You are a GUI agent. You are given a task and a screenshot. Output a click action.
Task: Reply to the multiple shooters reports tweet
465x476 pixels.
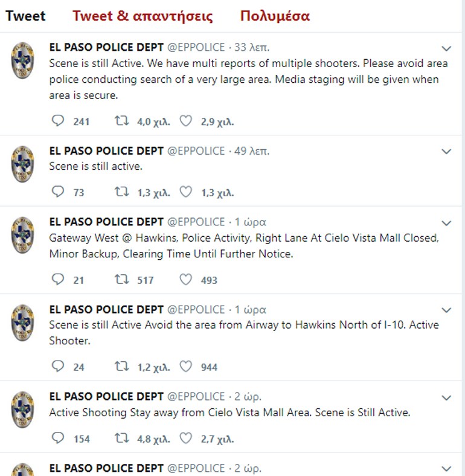[x=57, y=121]
